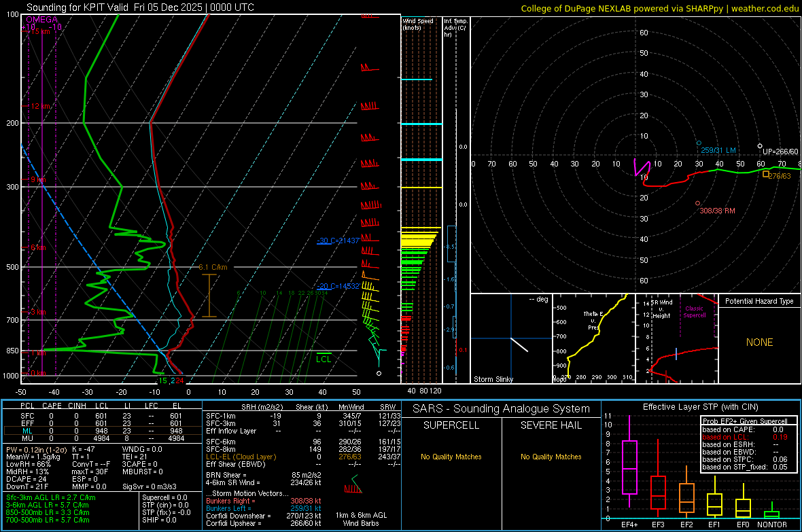Select the magenta OMEGA label
Viewport: 802px width, 532px height.
tap(42, 20)
